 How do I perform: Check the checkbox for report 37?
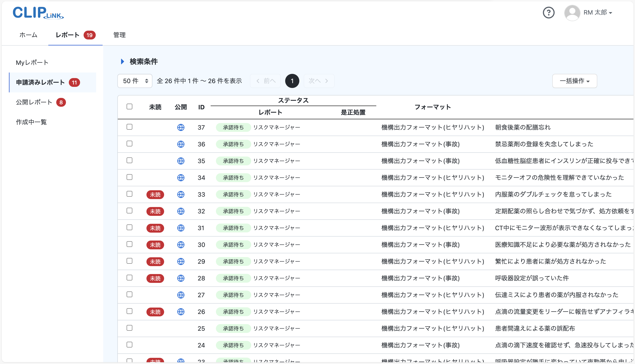pos(129,127)
